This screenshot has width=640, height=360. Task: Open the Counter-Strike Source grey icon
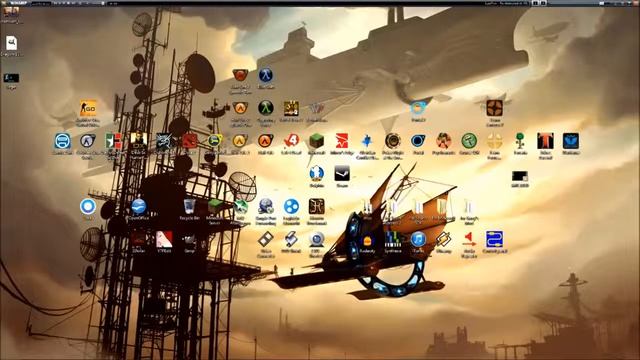point(88,141)
